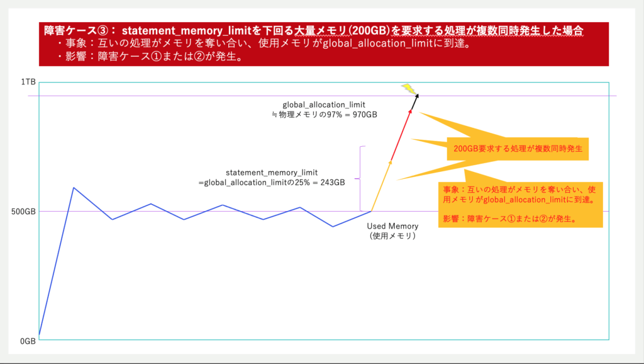Click the 'Used Memory (使用メモリ)' label
Image resolution: width=644 pixels, height=364 pixels.
[x=392, y=230]
